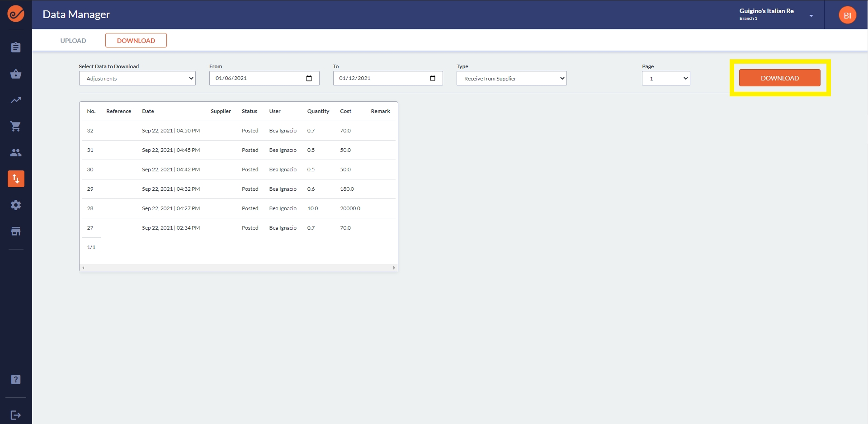This screenshot has width=868, height=424.
Task: Open the From date calendar picker
Action: tap(309, 78)
